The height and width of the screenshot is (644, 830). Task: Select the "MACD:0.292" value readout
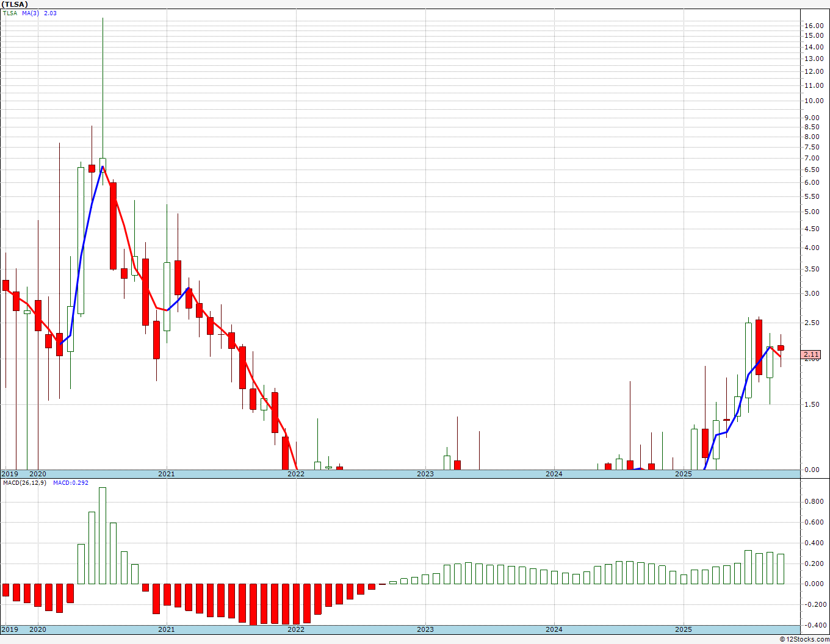70,483
